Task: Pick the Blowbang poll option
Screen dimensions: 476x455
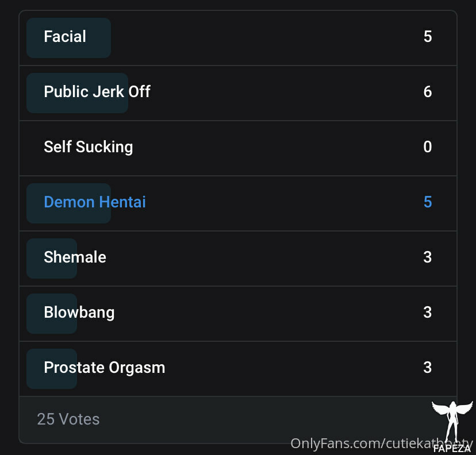Action: 238,314
